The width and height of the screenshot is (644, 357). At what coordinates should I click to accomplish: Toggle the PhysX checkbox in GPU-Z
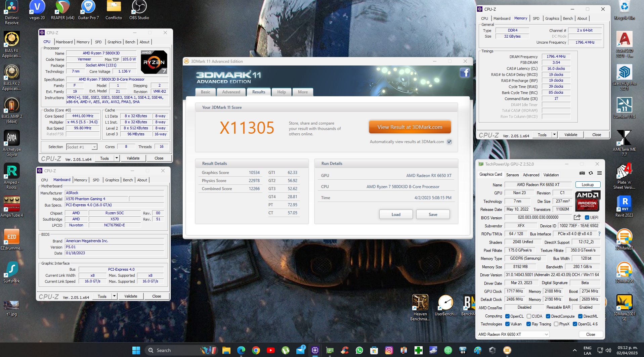point(556,324)
